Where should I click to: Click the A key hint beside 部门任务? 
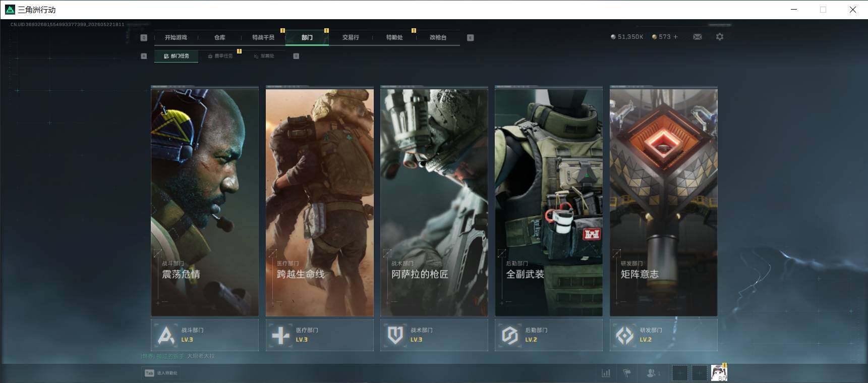(x=144, y=56)
